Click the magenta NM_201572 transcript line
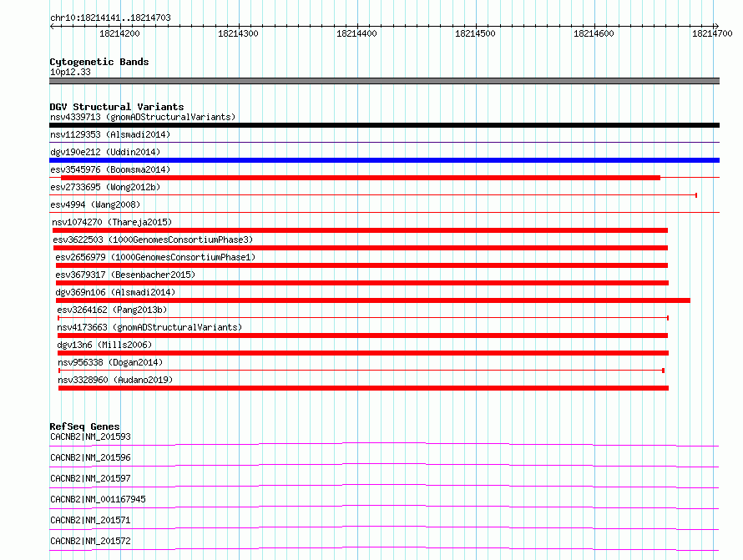The height and width of the screenshot is (560, 743). [x=384, y=548]
